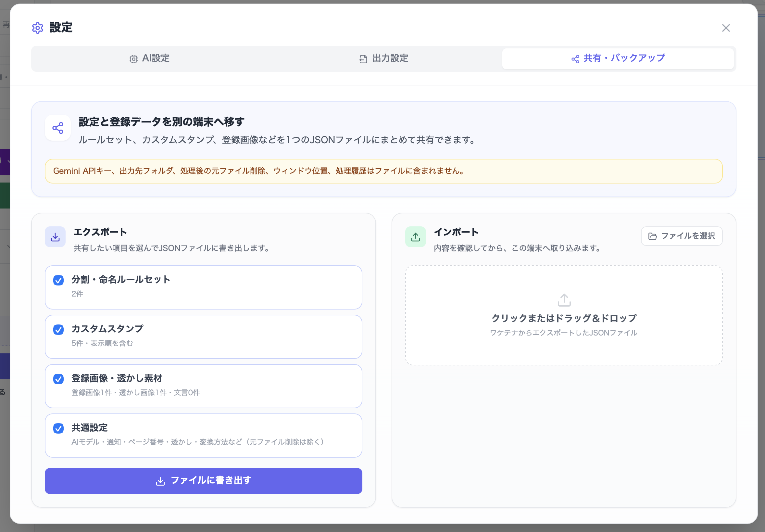Click the 登録画像1件・透かし画像1件・文言0件 text

point(136,393)
